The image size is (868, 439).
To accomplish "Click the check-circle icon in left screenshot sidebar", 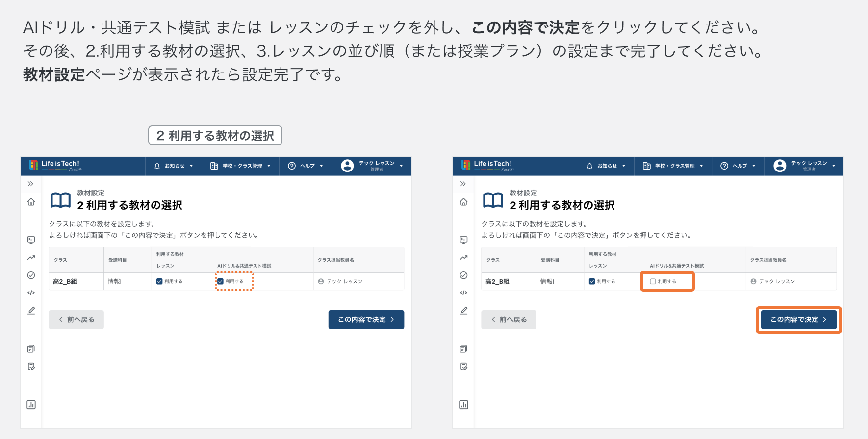I will coord(31,275).
